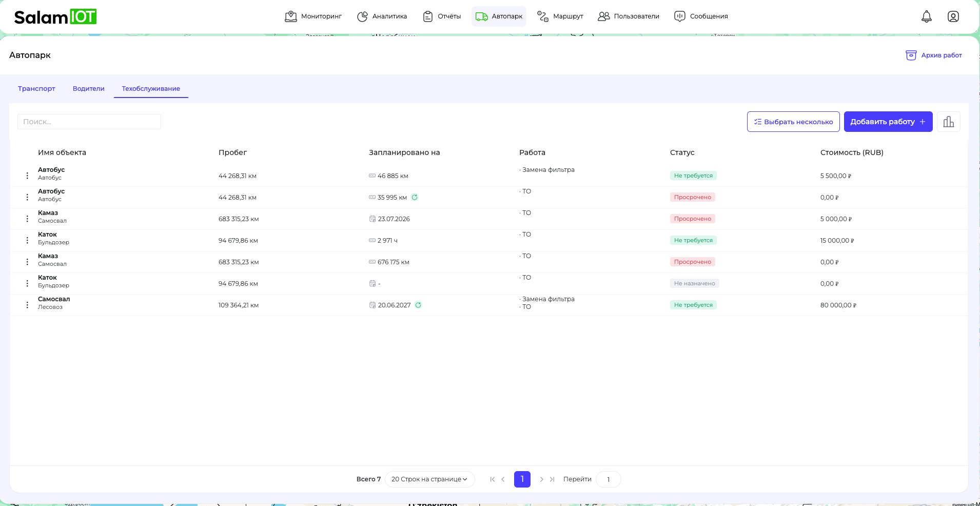The height and width of the screenshot is (506, 980).
Task: Open Отчёты menu
Action: [442, 16]
